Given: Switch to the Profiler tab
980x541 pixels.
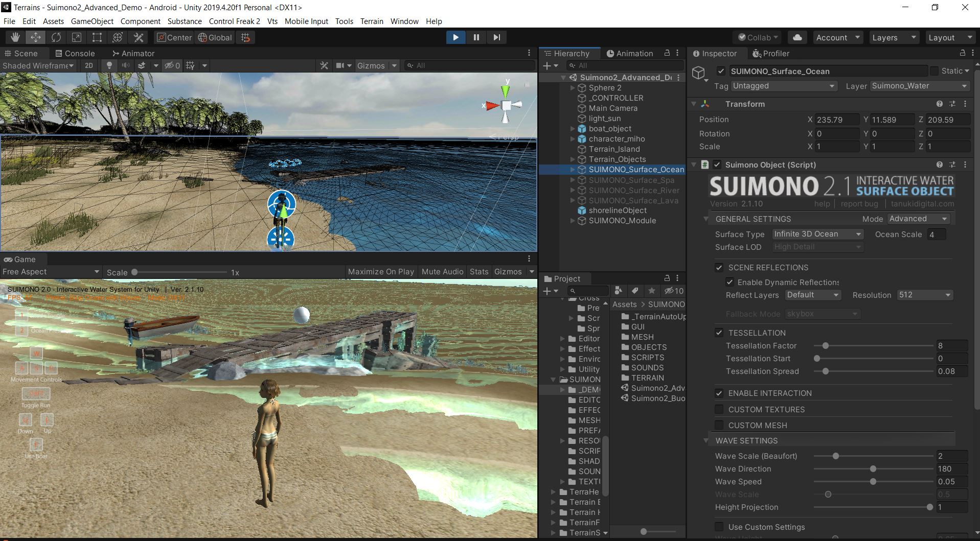Looking at the screenshot, I should coord(771,53).
